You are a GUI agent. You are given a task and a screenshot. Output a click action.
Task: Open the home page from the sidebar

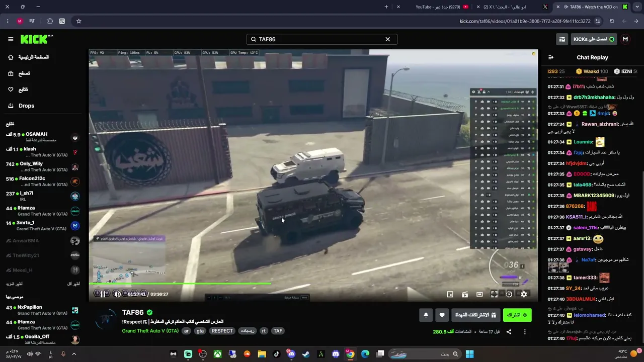click(x=28, y=57)
